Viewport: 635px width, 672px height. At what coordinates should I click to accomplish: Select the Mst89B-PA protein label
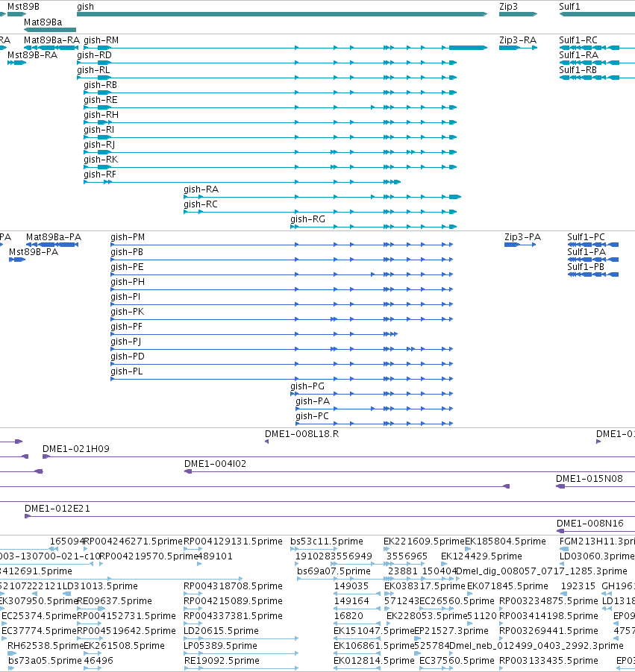34,252
